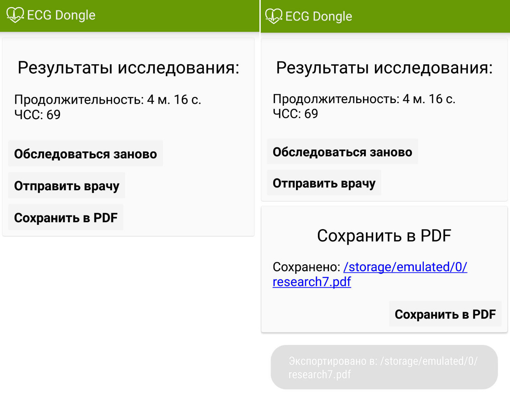This screenshot has height=420, width=510.
Task: Click the Сохранить в PDF button on the left screen
Action: pyautogui.click(x=66, y=217)
